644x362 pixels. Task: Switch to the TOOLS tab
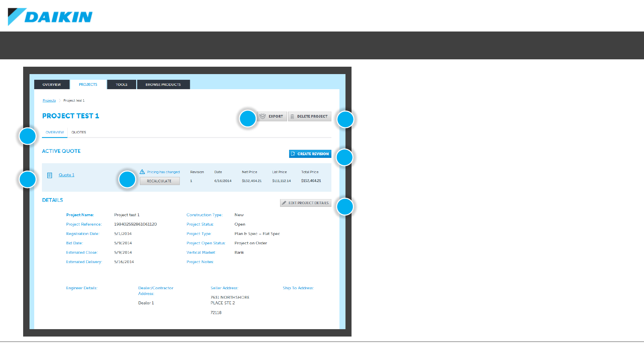tap(121, 84)
